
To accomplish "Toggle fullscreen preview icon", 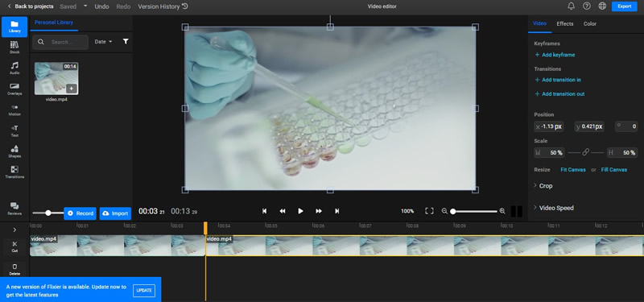I will click(429, 211).
